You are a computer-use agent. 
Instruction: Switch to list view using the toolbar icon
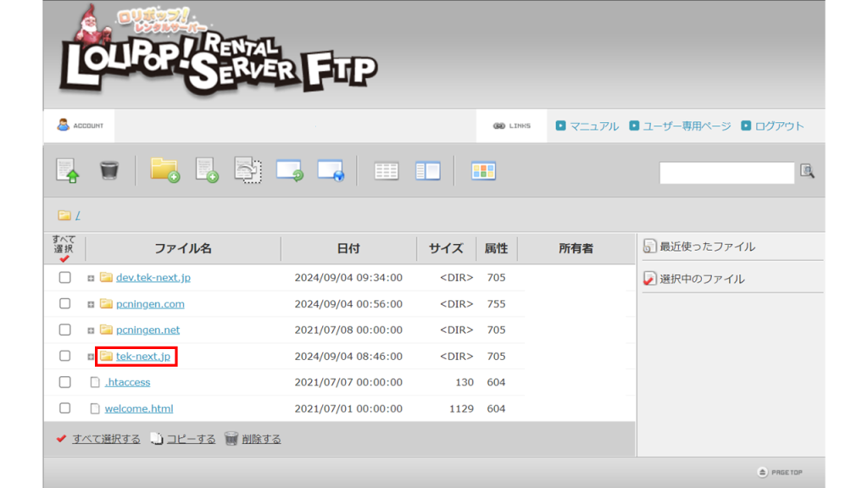pos(387,169)
